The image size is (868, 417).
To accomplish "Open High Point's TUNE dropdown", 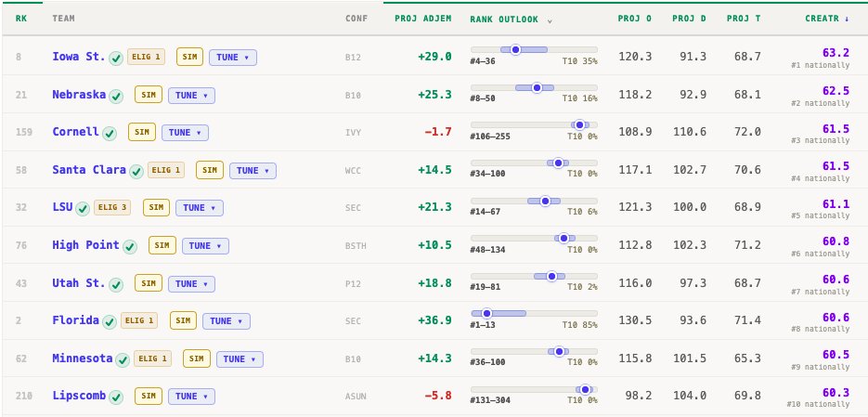I will click(x=205, y=246).
